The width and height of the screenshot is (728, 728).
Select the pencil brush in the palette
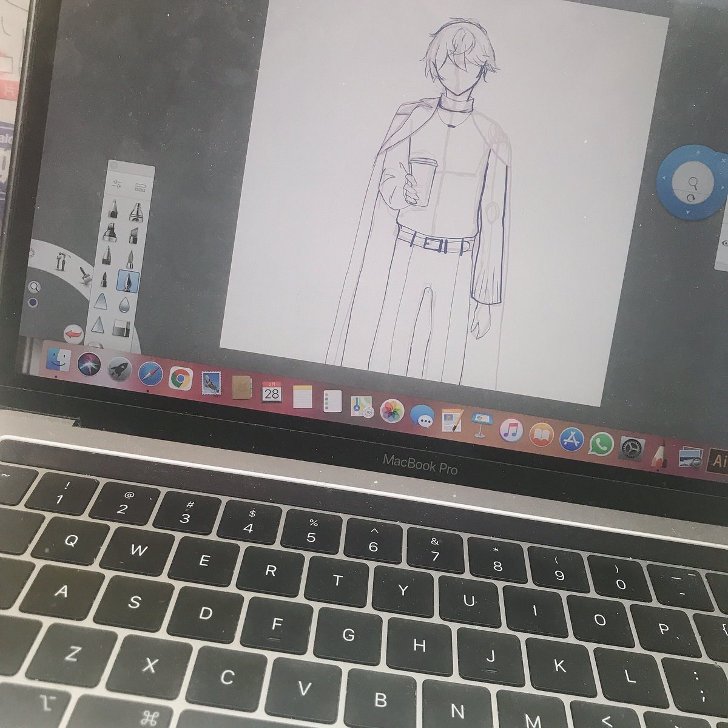pos(113,210)
